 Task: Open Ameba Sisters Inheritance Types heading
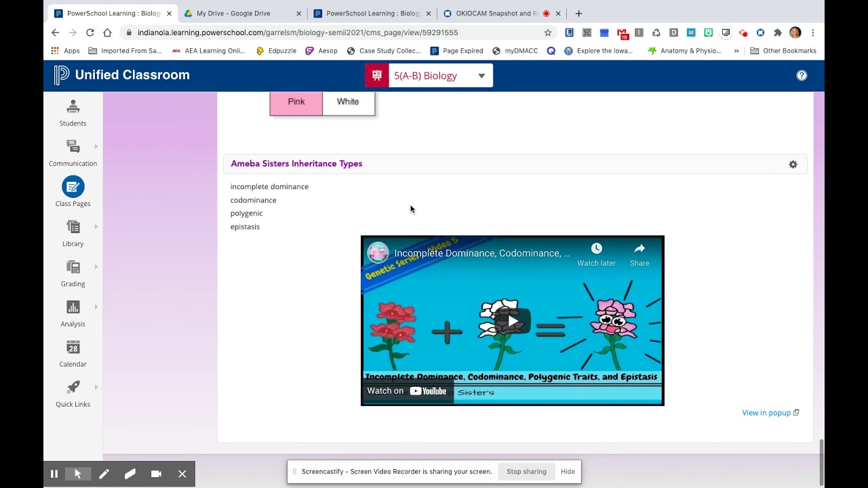coord(296,163)
